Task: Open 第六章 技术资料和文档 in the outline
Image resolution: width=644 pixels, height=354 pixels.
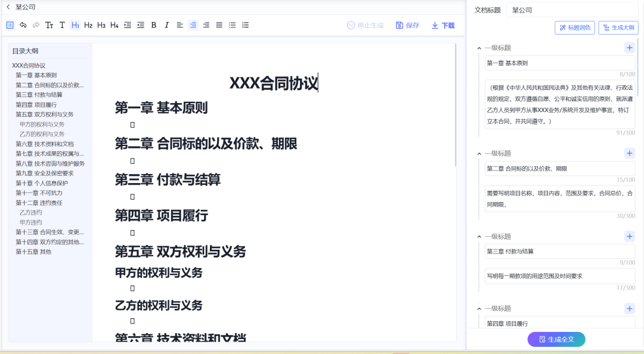Action: pyautogui.click(x=45, y=144)
